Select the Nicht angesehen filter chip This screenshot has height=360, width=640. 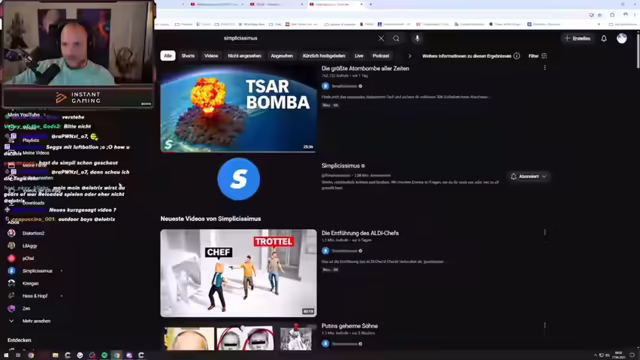244,56
